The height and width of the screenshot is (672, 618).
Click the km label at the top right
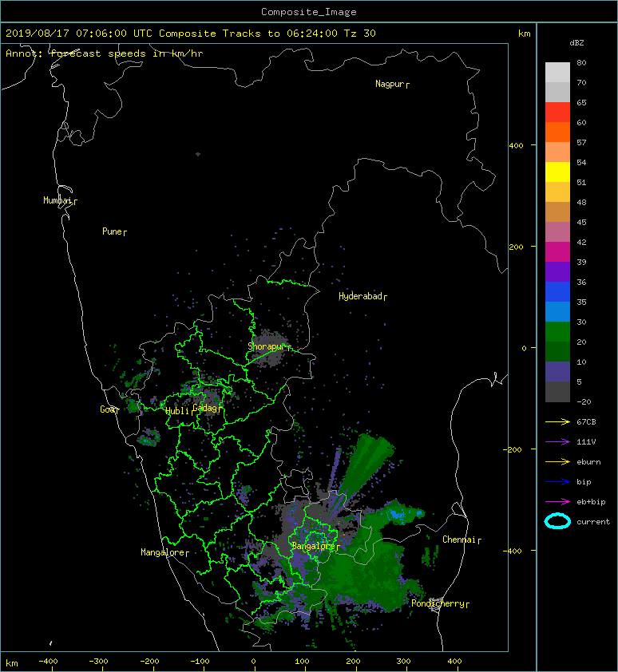click(x=524, y=34)
